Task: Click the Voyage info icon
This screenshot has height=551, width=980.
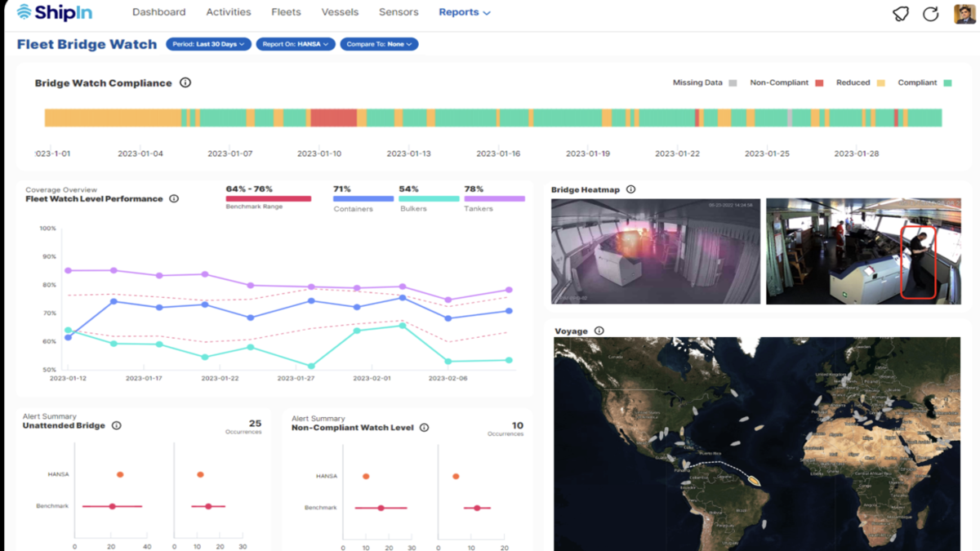Action: coord(599,331)
